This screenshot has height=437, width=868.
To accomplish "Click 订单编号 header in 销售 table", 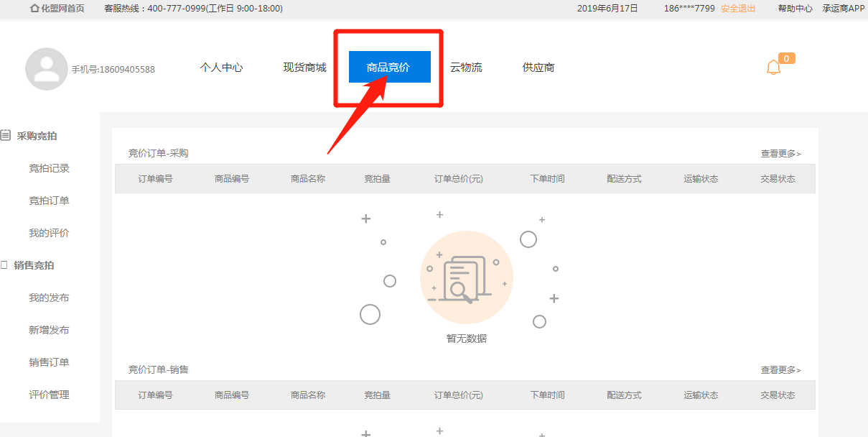I will pos(156,395).
